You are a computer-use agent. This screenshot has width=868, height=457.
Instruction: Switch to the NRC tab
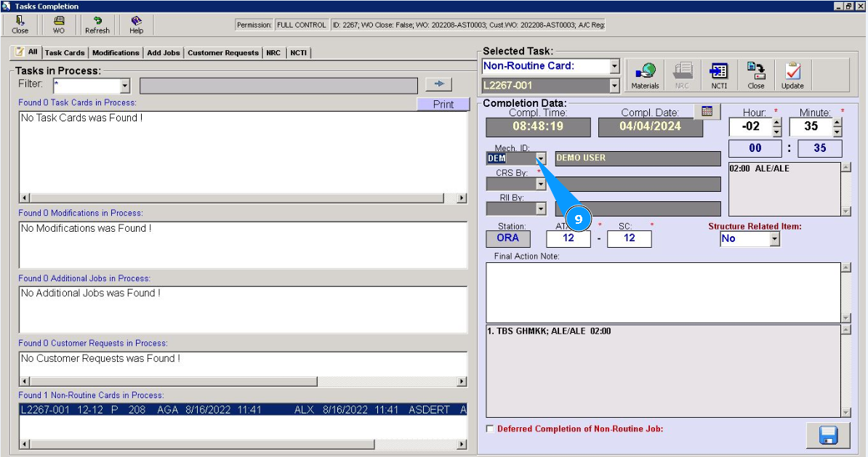pyautogui.click(x=273, y=53)
